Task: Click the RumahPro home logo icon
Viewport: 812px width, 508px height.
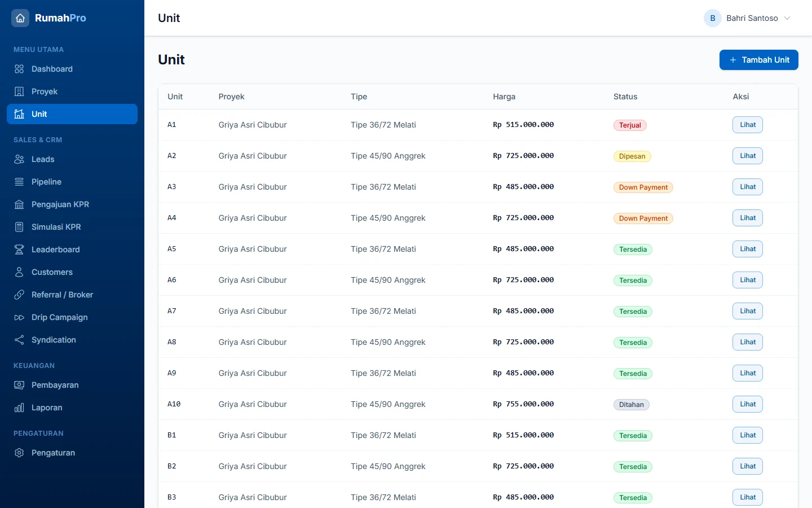Action: tap(20, 18)
